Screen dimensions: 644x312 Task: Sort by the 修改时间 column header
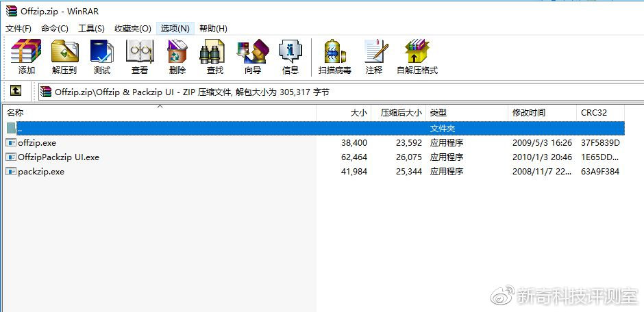[x=542, y=113]
